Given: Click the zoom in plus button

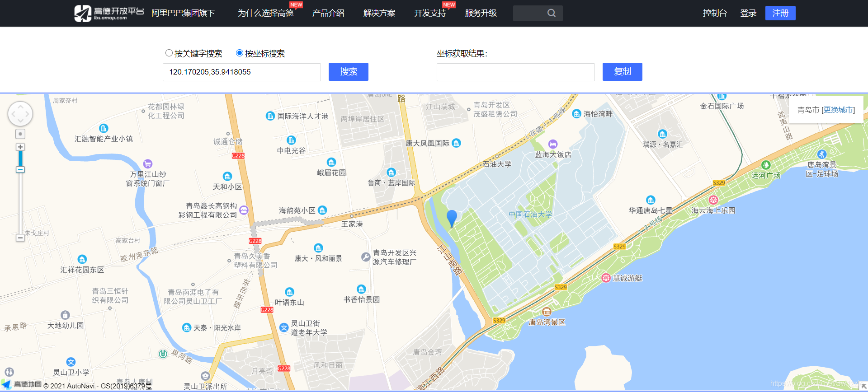Looking at the screenshot, I should tap(20, 147).
